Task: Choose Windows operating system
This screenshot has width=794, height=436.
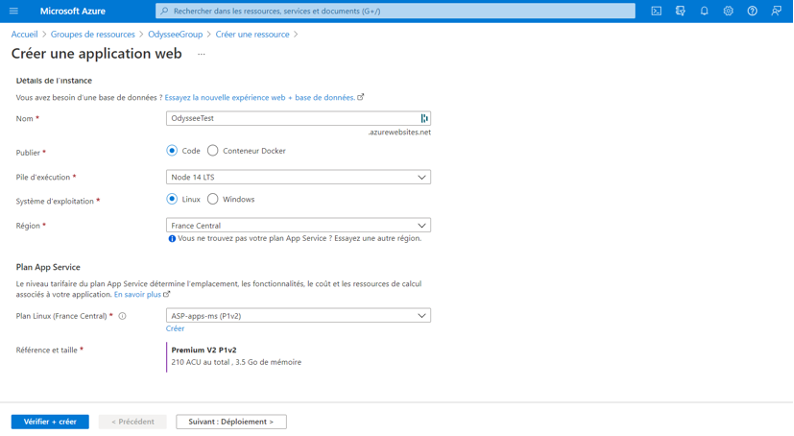Action: [213, 199]
